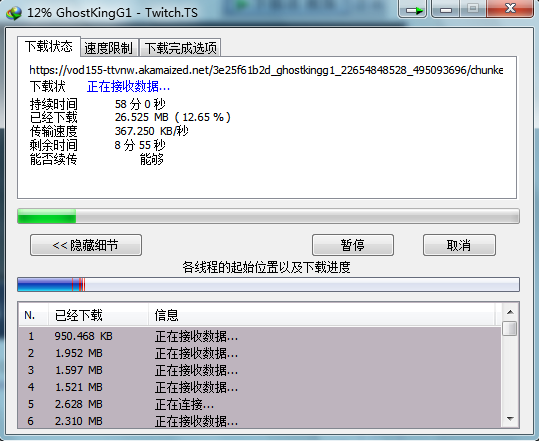Click the akamaized.net download URL text
Image resolution: width=539 pixels, height=441 pixels.
[266, 70]
